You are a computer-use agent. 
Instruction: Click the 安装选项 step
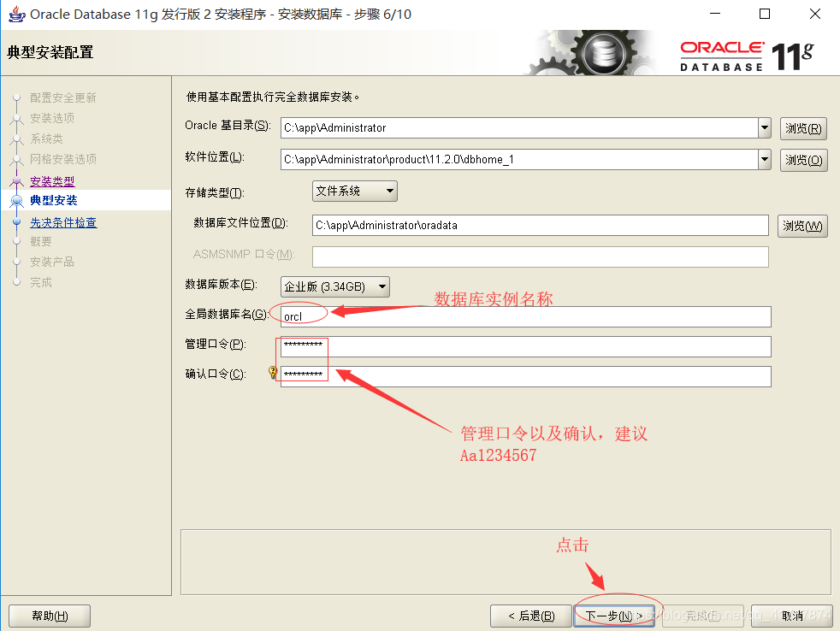click(52, 118)
